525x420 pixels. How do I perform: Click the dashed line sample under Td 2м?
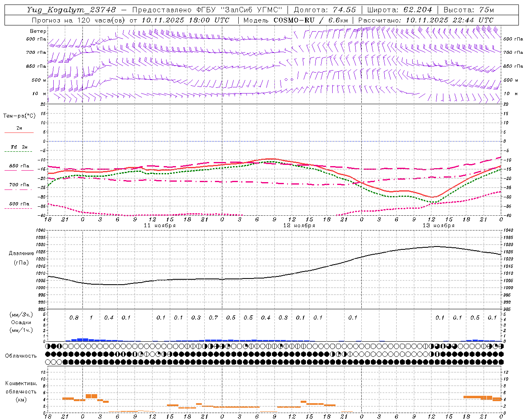[x=18, y=152]
